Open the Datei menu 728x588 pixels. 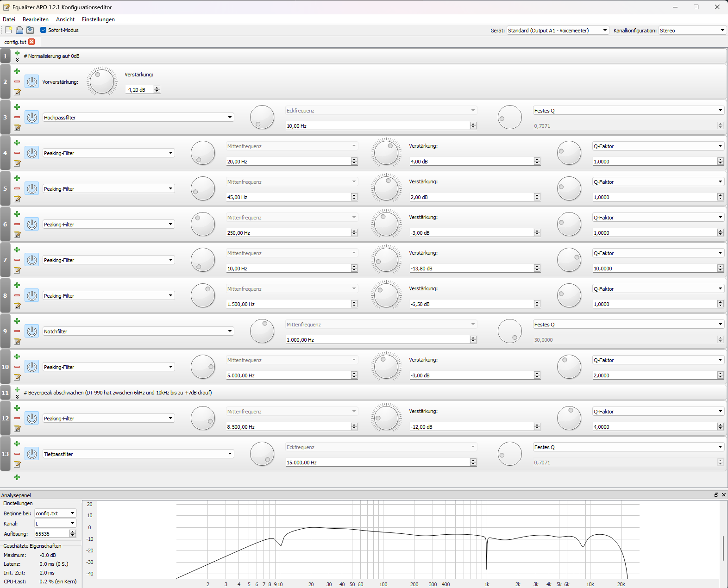point(9,19)
